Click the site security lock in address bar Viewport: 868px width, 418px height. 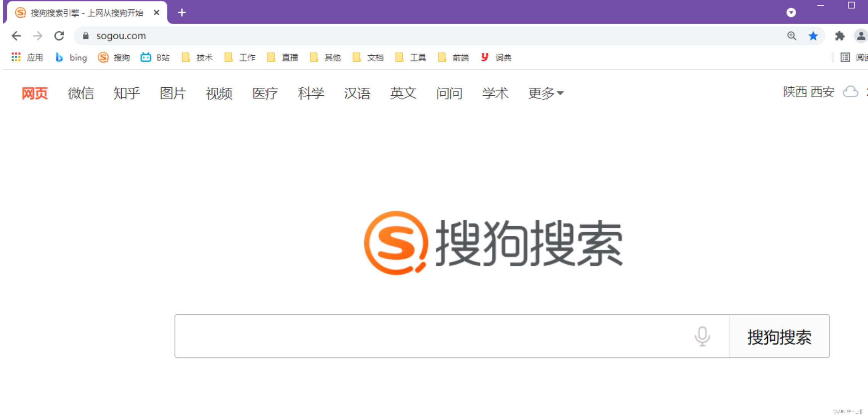[x=85, y=35]
